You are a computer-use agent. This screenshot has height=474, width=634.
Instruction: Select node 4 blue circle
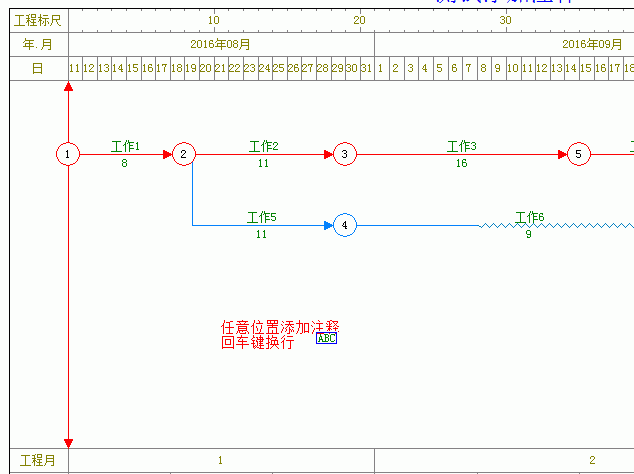345,225
